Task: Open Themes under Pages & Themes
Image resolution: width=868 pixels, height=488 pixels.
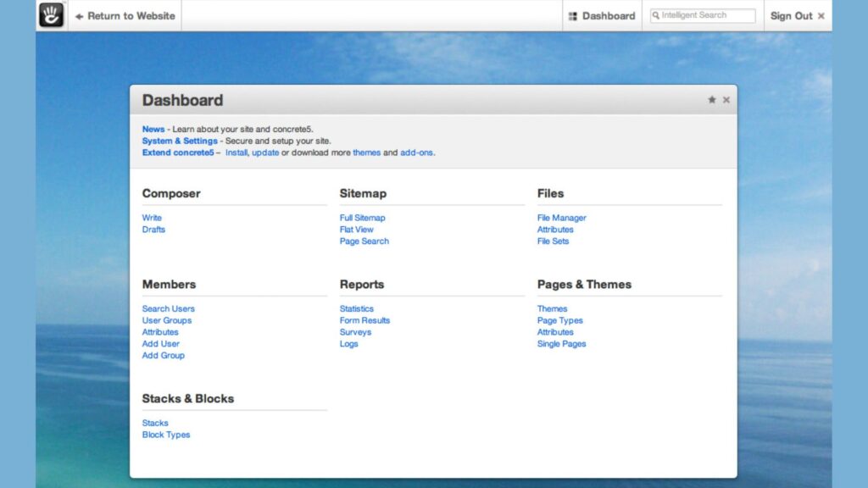Action: (x=552, y=308)
